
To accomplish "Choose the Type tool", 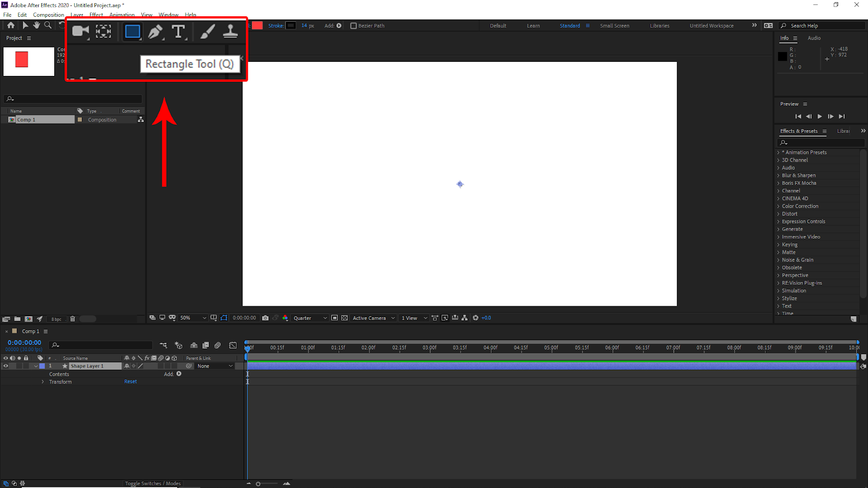I will point(178,31).
